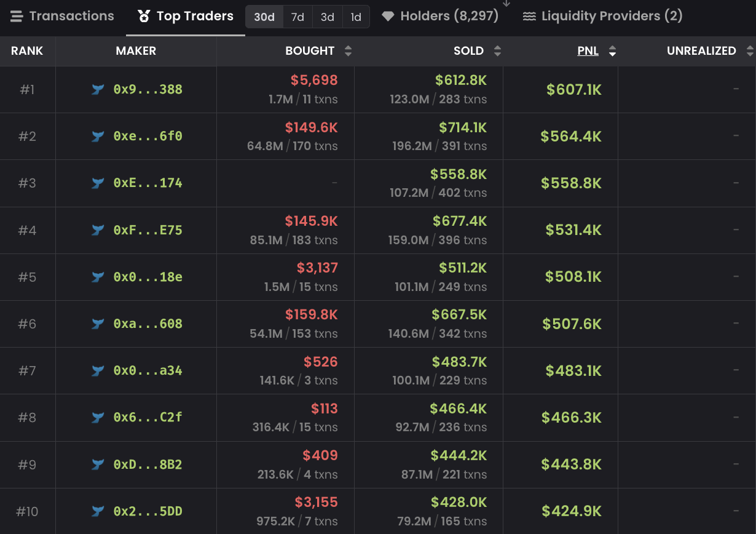The image size is (756, 534).
Task: Open maker address 0x0...18e
Action: point(148,277)
